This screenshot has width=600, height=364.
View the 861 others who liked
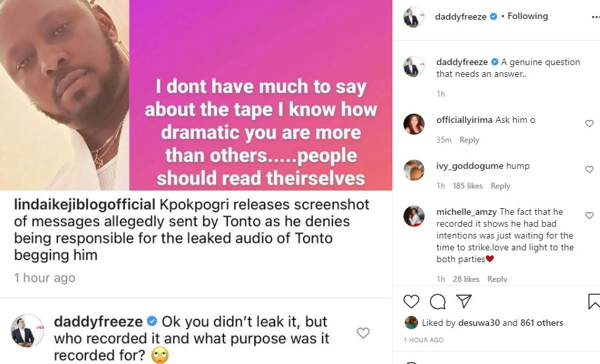pos(542,323)
